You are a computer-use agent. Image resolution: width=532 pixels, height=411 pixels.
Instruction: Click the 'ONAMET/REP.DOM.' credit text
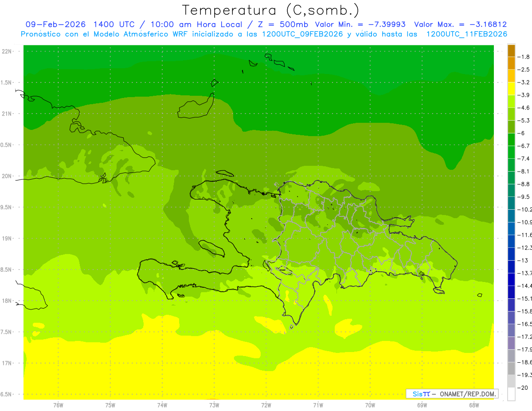467,394
